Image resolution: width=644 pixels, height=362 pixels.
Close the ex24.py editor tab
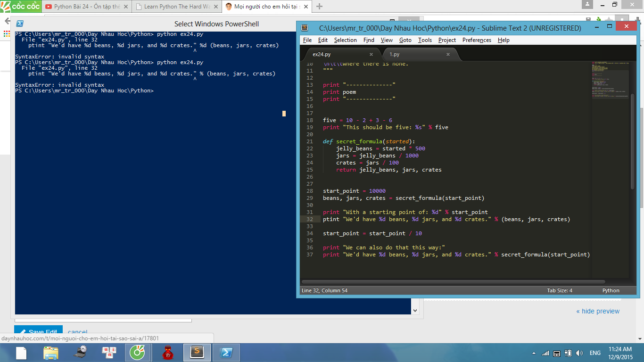372,55
